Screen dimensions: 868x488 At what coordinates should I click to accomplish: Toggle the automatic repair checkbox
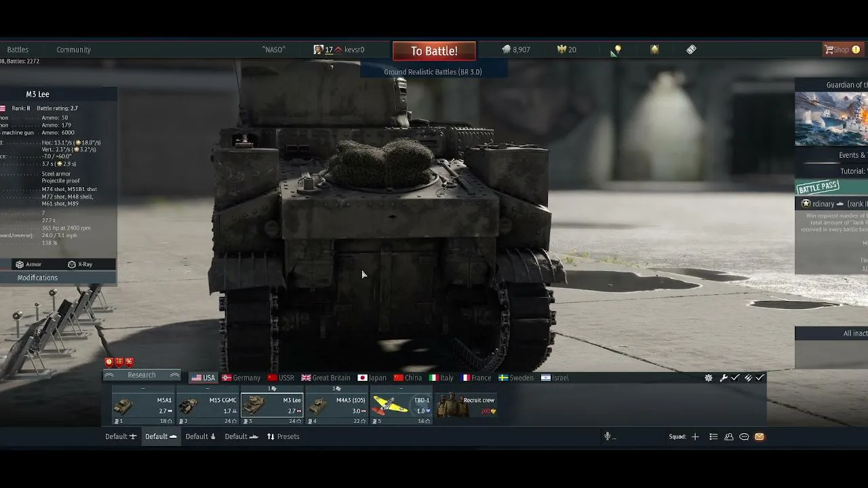coord(735,378)
